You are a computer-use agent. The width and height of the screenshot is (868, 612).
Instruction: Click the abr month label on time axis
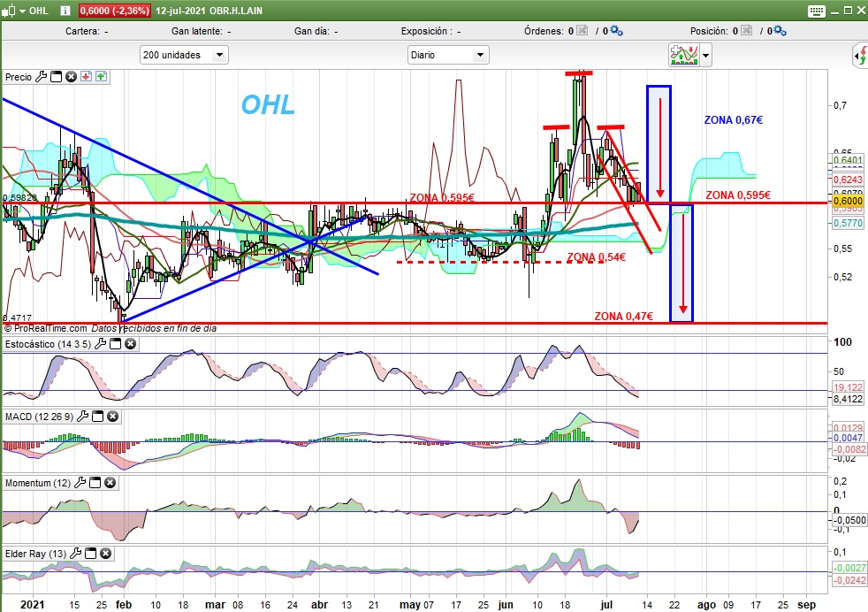tap(319, 605)
